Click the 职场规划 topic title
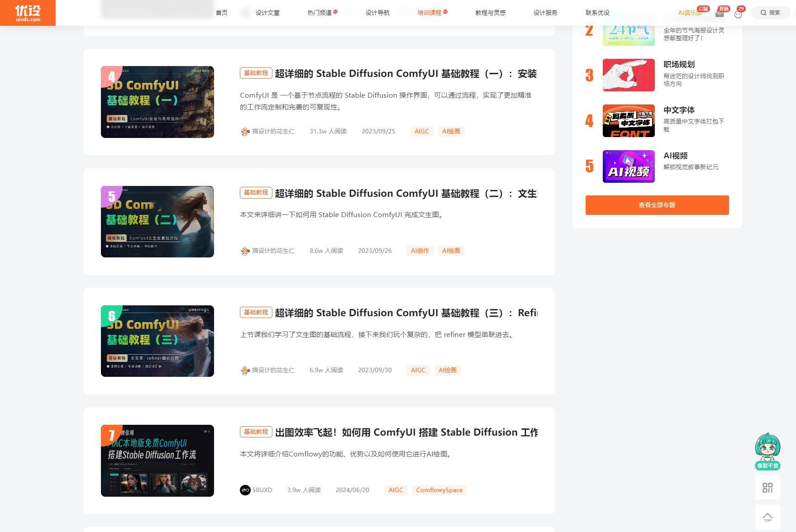796x532 pixels. 679,65
